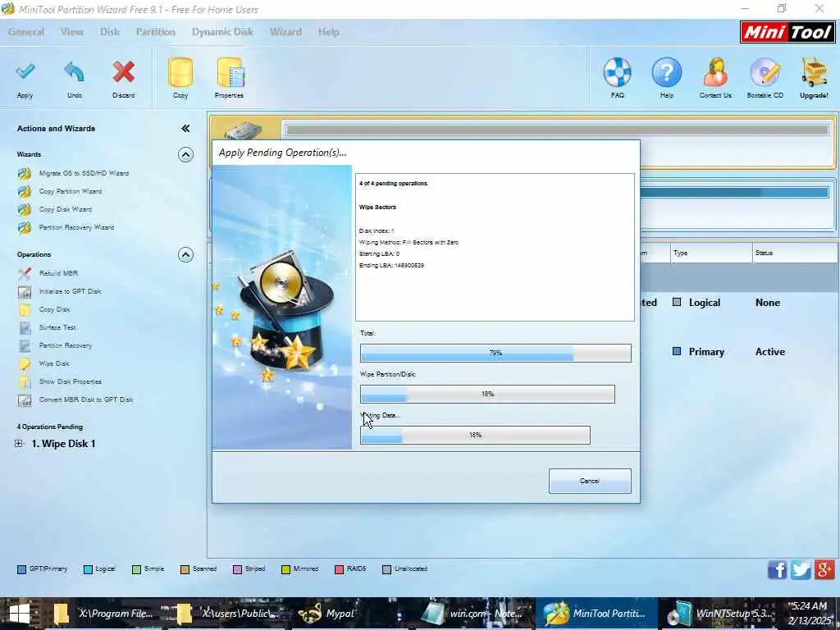The height and width of the screenshot is (630, 840).
Task: Collapse the Operations section chevron
Action: click(x=185, y=255)
